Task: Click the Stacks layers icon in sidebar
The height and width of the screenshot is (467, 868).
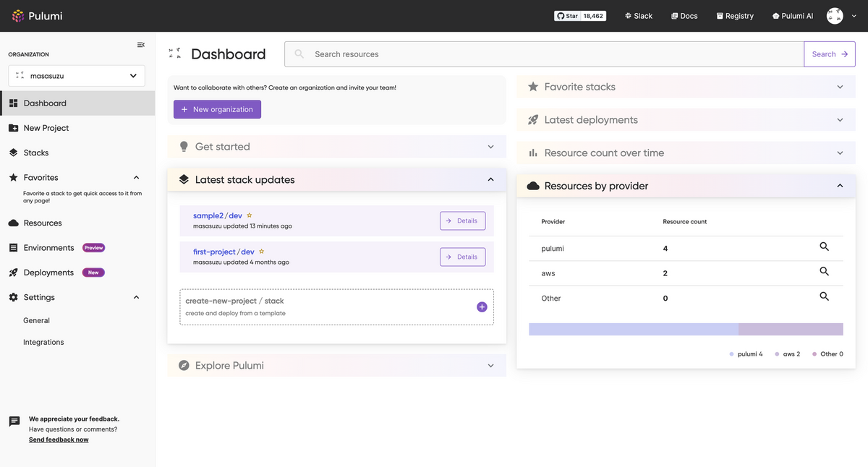Action: pyautogui.click(x=13, y=153)
